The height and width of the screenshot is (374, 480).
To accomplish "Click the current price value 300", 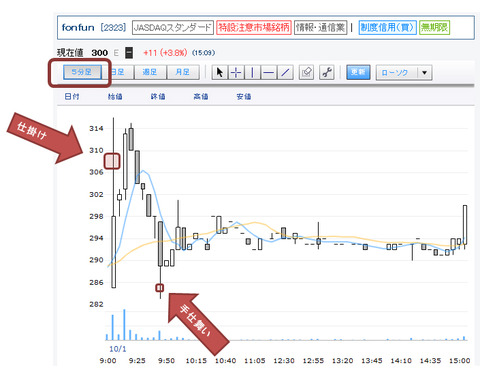I will 99,53.
